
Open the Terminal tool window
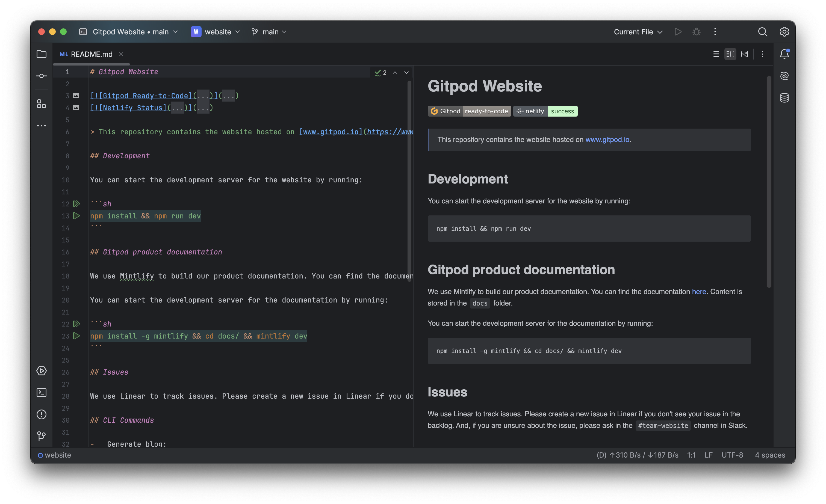pos(41,392)
